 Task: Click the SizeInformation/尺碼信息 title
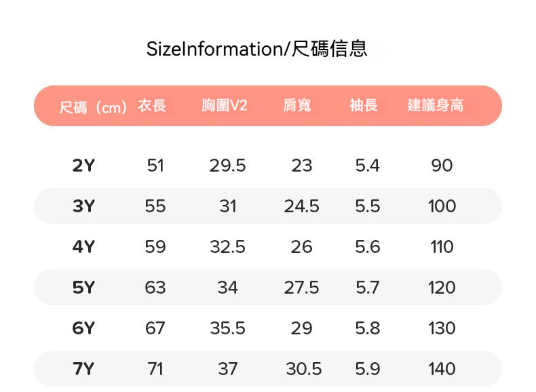click(x=257, y=49)
